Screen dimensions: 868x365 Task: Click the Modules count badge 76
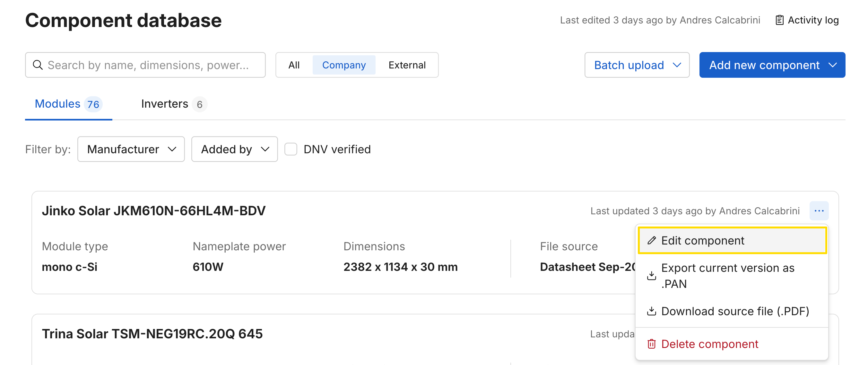pos(93,104)
